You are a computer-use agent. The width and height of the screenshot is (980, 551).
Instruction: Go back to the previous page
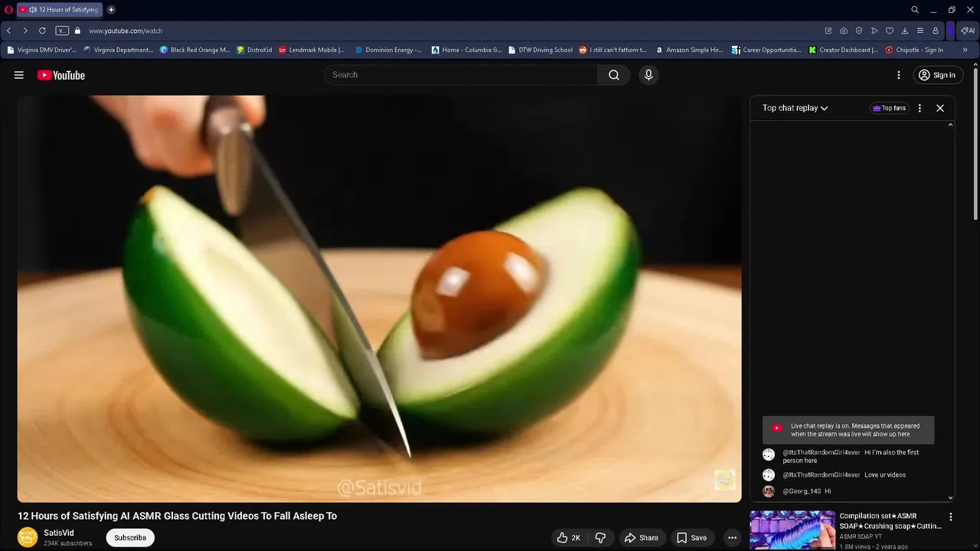[9, 31]
